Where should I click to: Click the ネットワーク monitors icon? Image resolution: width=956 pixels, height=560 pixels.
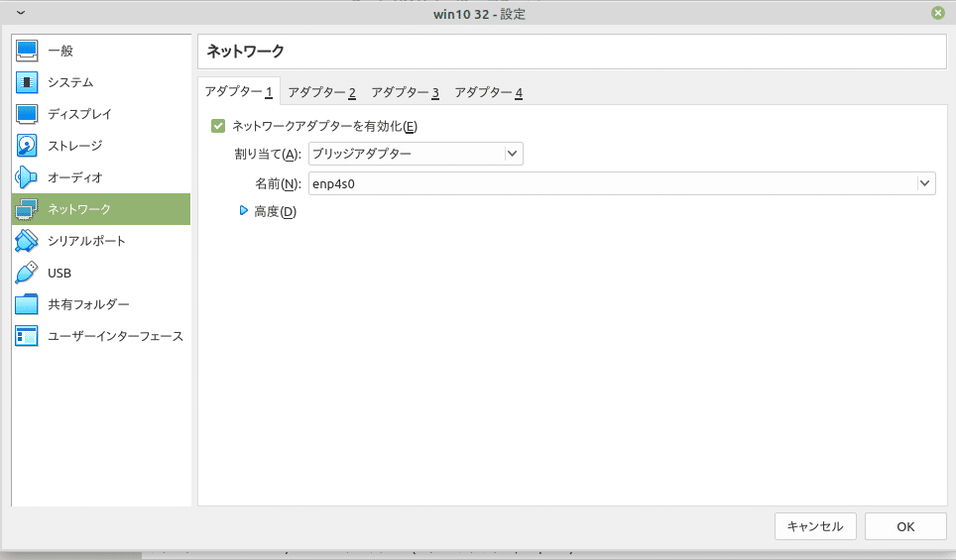click(x=27, y=209)
